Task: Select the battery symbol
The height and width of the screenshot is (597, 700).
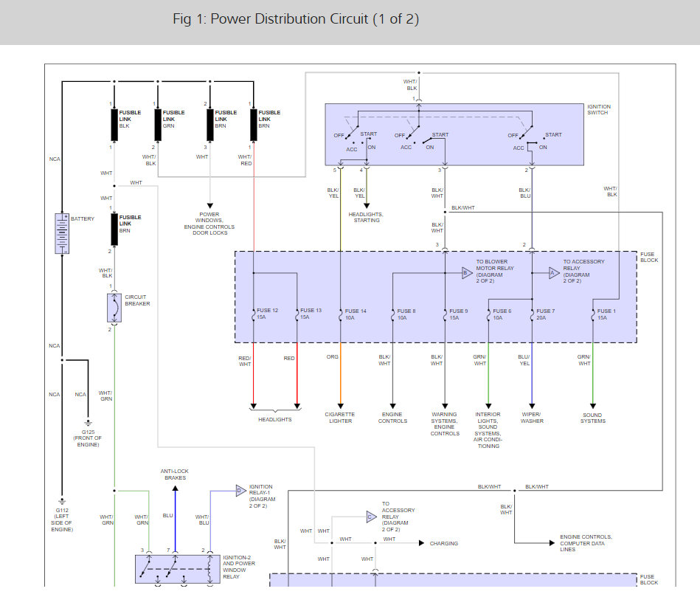Action: 62,233
